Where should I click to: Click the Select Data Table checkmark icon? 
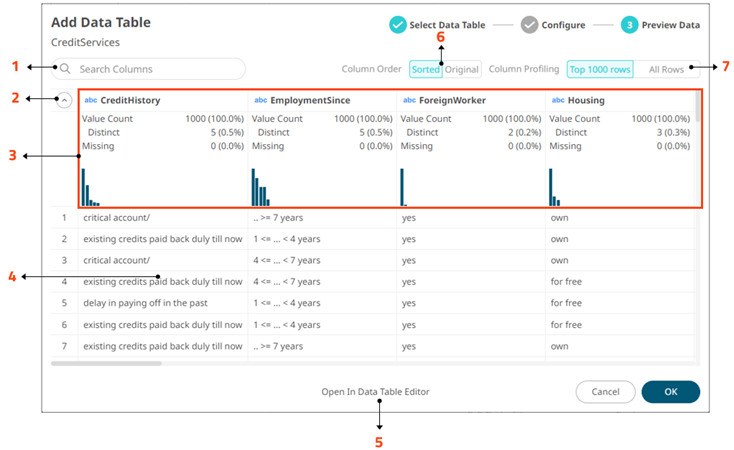click(398, 24)
